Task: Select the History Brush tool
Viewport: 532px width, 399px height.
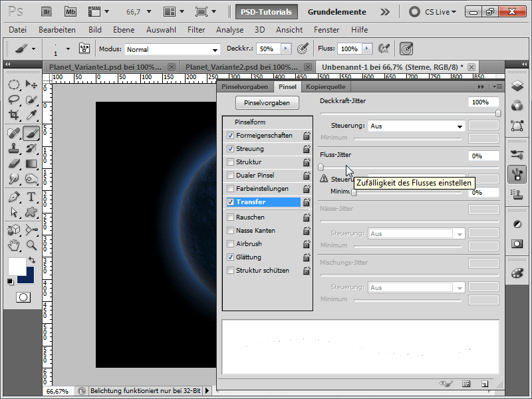Action: coord(31,148)
